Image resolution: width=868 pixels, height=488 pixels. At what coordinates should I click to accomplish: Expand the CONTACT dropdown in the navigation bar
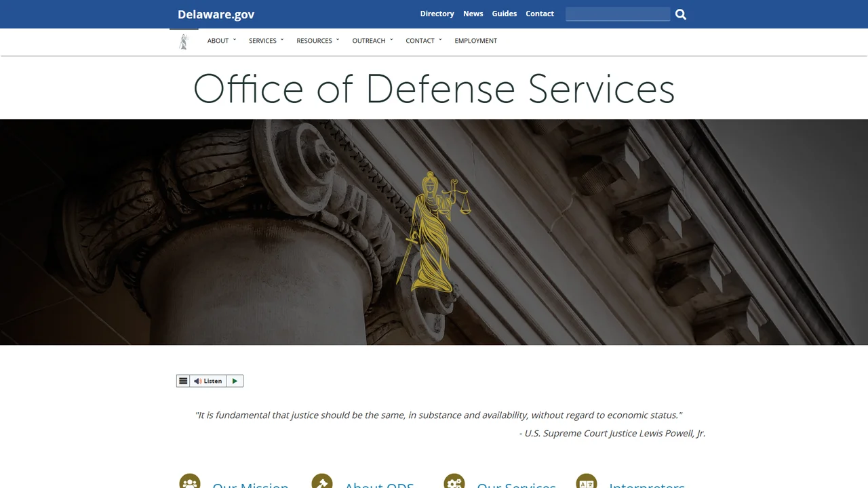tap(423, 41)
